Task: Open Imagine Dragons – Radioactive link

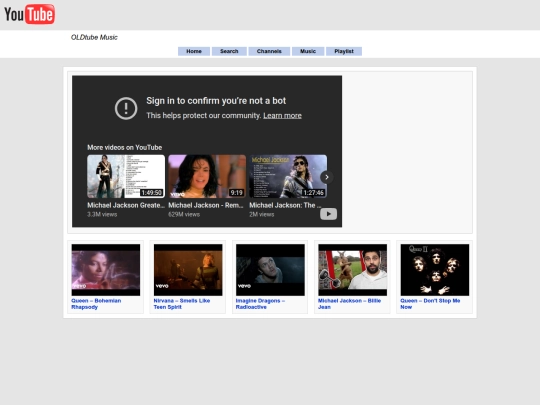Action: coord(260,304)
